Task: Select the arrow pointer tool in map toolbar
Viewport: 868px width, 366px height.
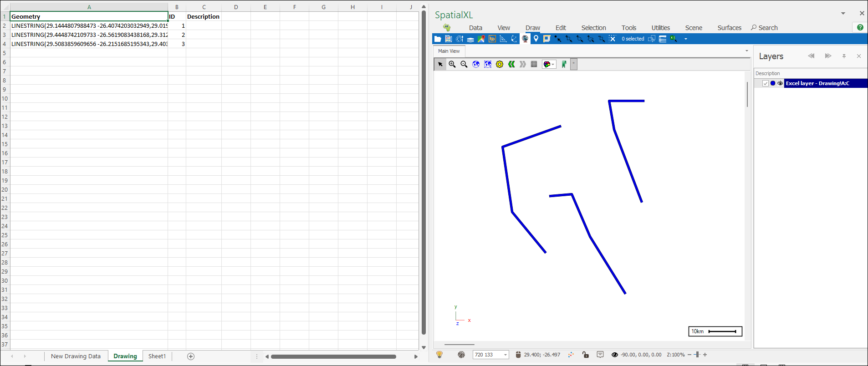Action: coord(440,64)
